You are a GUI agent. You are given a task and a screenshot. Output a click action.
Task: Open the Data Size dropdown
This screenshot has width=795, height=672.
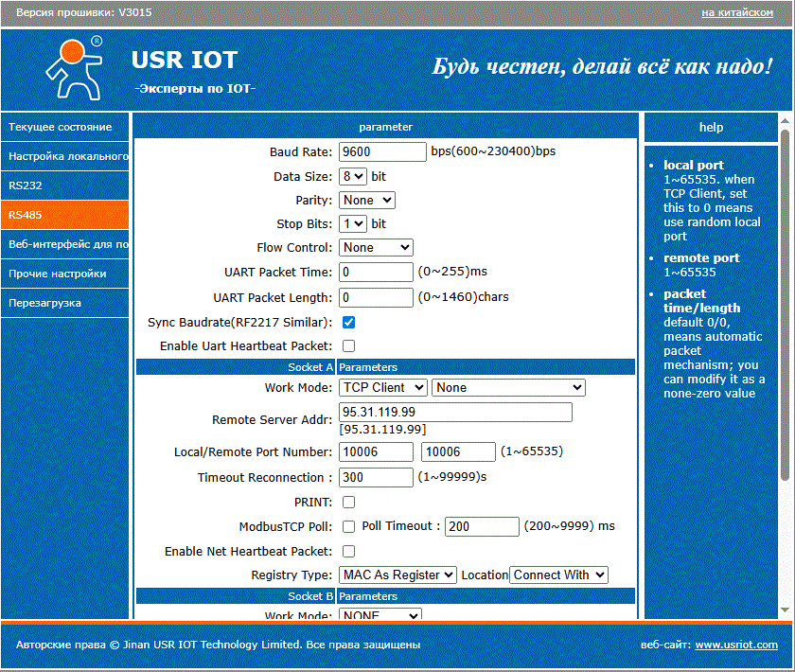pos(353,176)
